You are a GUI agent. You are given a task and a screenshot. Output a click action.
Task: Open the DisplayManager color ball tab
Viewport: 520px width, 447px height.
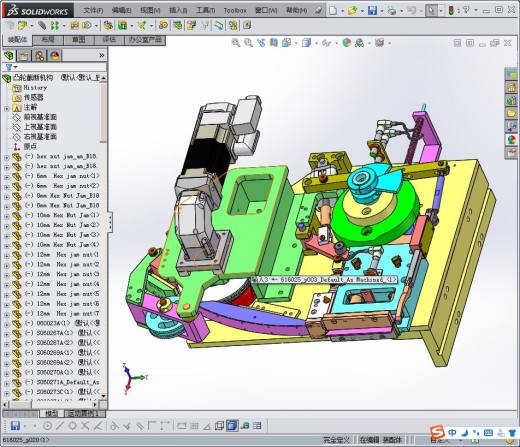tap(55, 55)
